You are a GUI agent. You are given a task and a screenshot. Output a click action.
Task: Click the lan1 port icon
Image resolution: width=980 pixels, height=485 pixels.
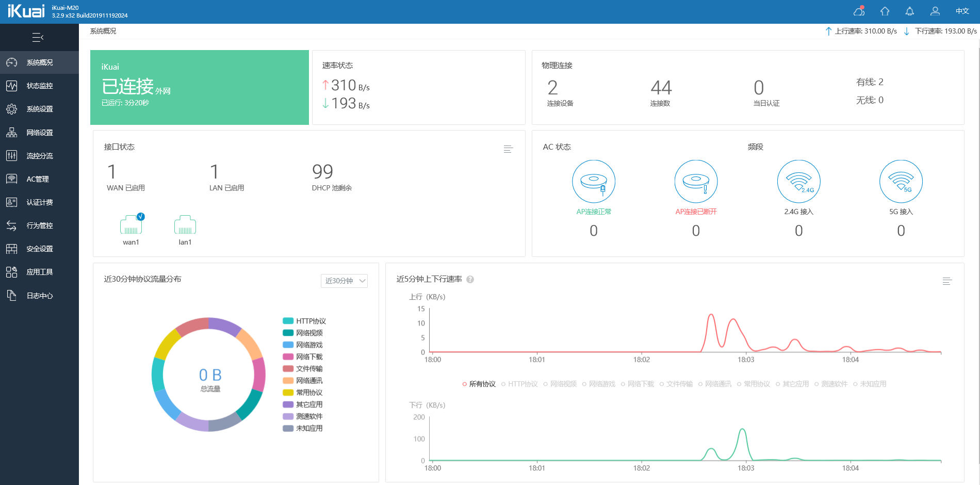[x=185, y=225]
